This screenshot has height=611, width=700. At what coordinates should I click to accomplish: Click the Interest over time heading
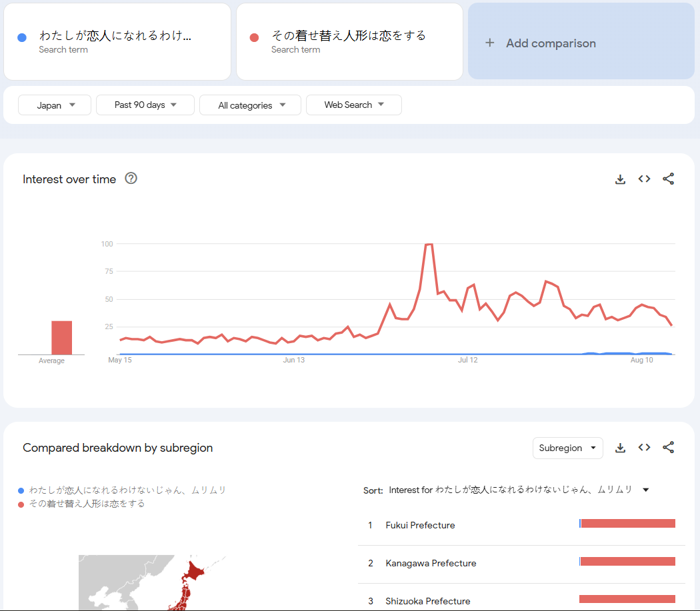coord(69,179)
